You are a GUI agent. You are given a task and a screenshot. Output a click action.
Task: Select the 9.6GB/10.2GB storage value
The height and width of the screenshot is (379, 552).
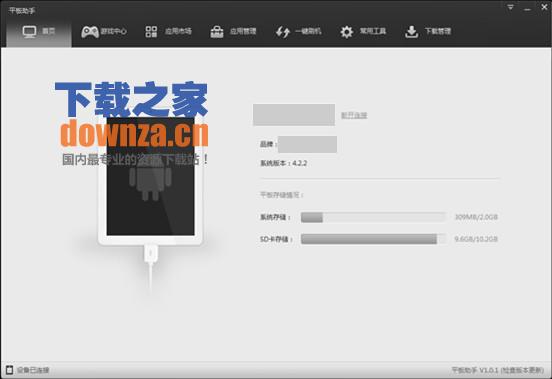coord(476,239)
